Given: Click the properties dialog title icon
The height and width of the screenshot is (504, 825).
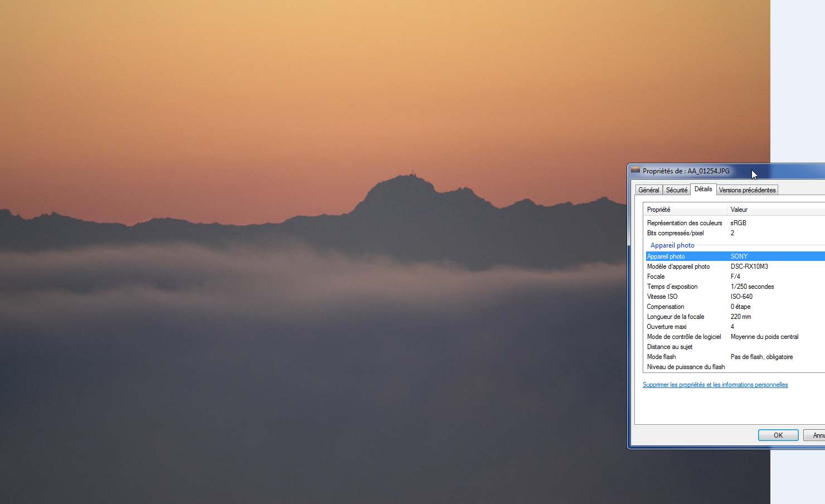Looking at the screenshot, I should pyautogui.click(x=635, y=171).
